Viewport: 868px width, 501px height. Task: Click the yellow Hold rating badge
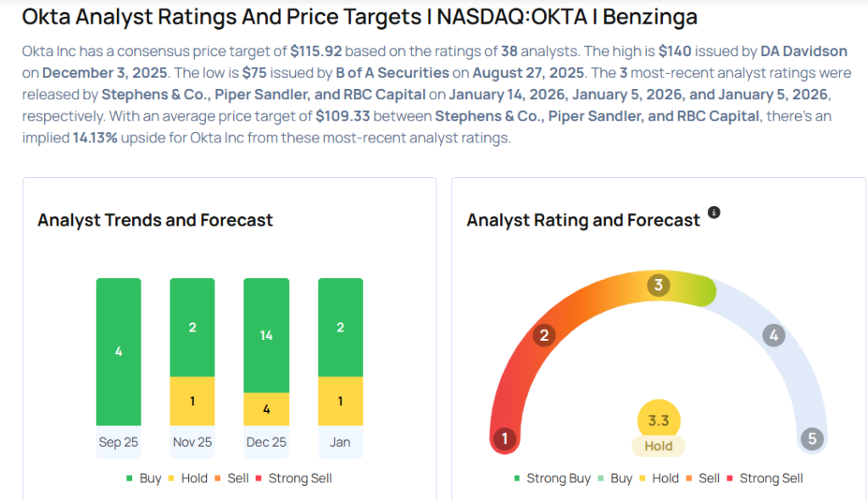[659, 446]
